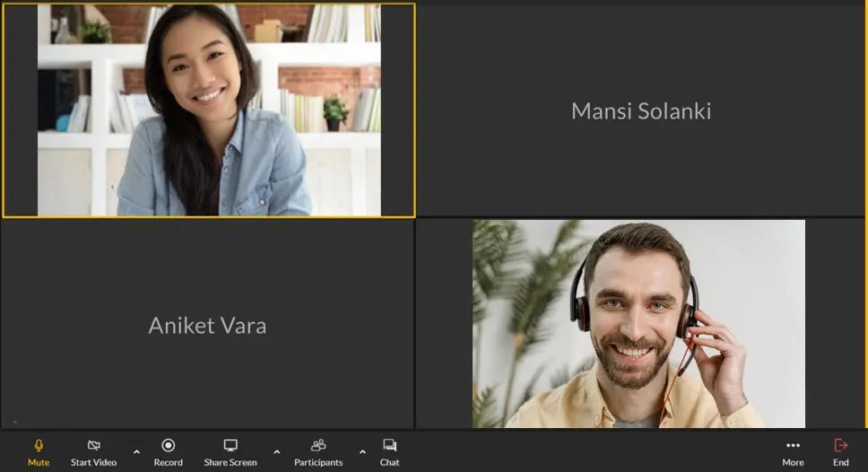Select the video tile of man with headset
The height and width of the screenshot is (472, 868).
(x=640, y=324)
